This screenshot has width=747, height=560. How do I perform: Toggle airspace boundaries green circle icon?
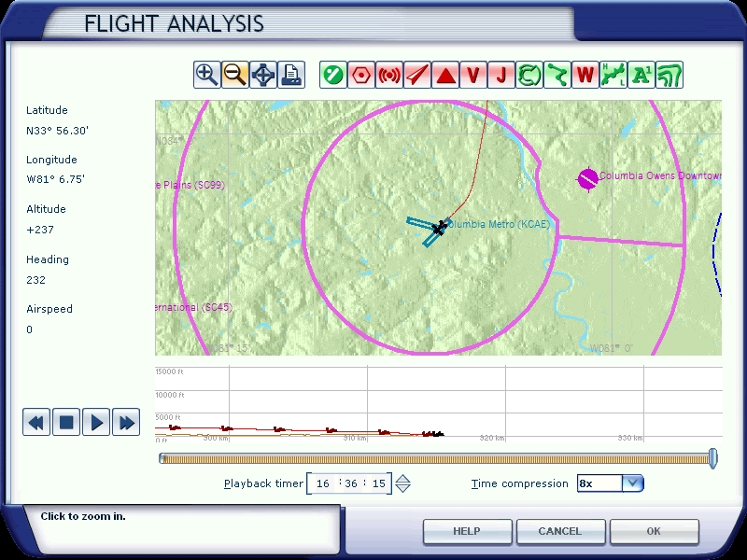(529, 75)
